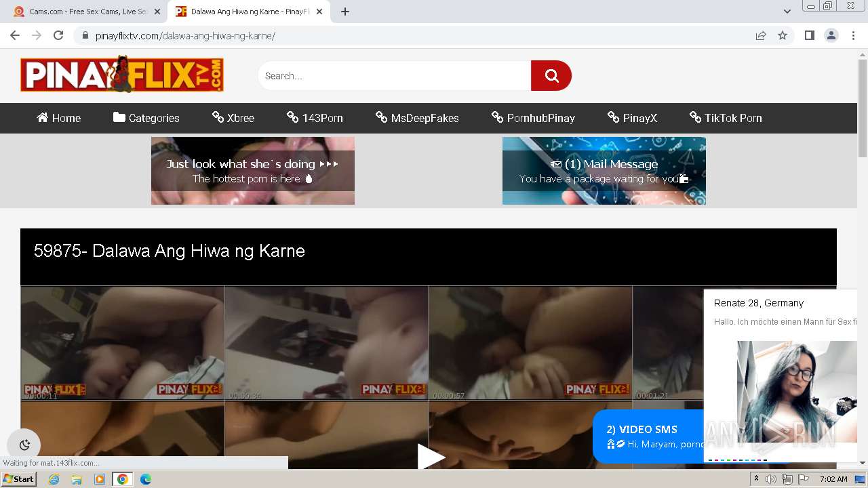This screenshot has width=868, height=488.
Task: Focus the site Search field
Action: 395,75
